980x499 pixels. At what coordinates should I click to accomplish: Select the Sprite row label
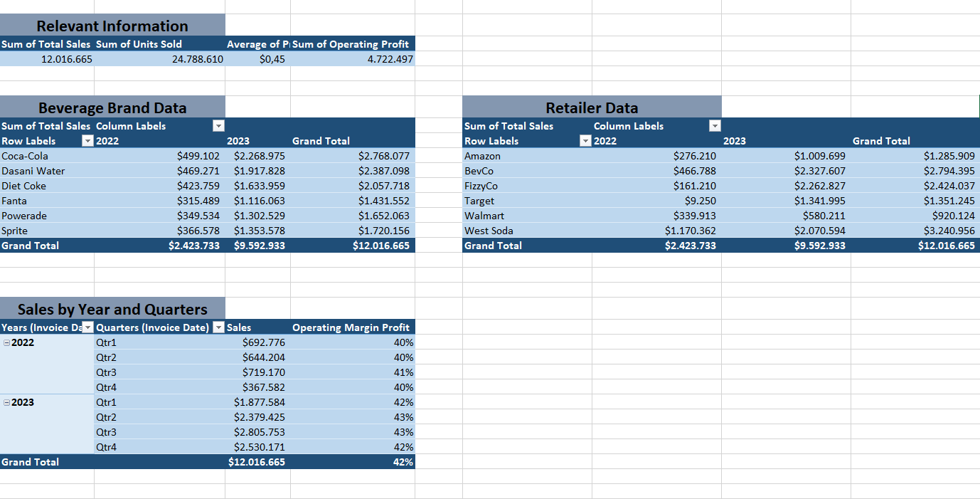[47, 231]
